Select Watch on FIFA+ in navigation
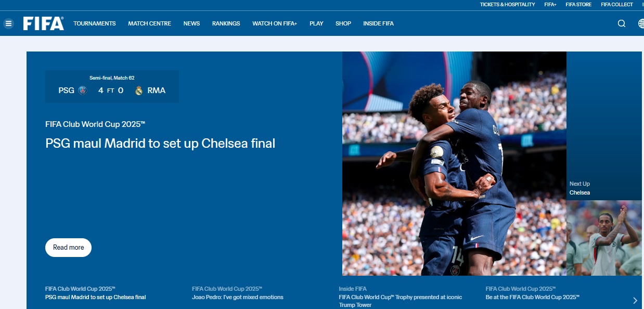Viewport: 644px width, 309px height. [x=275, y=23]
